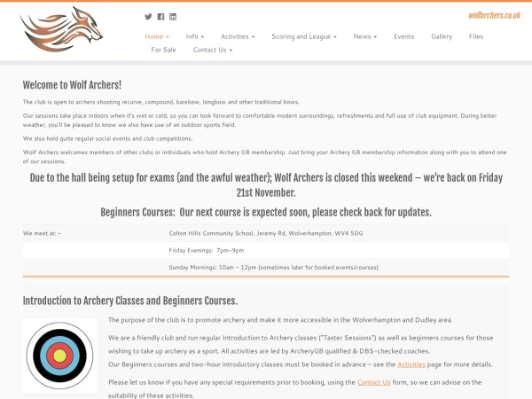Open the Contact Us dropdown
Image resolution: width=532 pixels, height=399 pixels.
pyautogui.click(x=213, y=50)
